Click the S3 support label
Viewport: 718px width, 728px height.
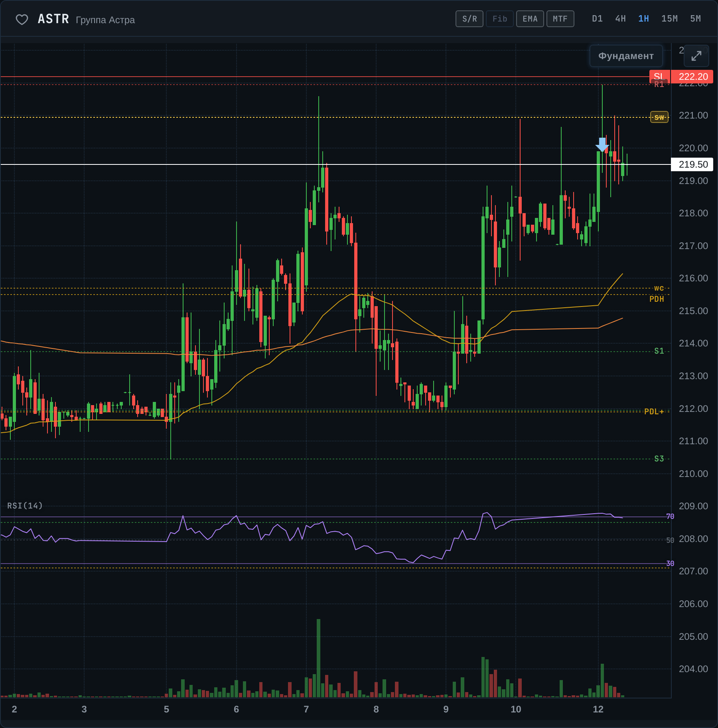[659, 459]
